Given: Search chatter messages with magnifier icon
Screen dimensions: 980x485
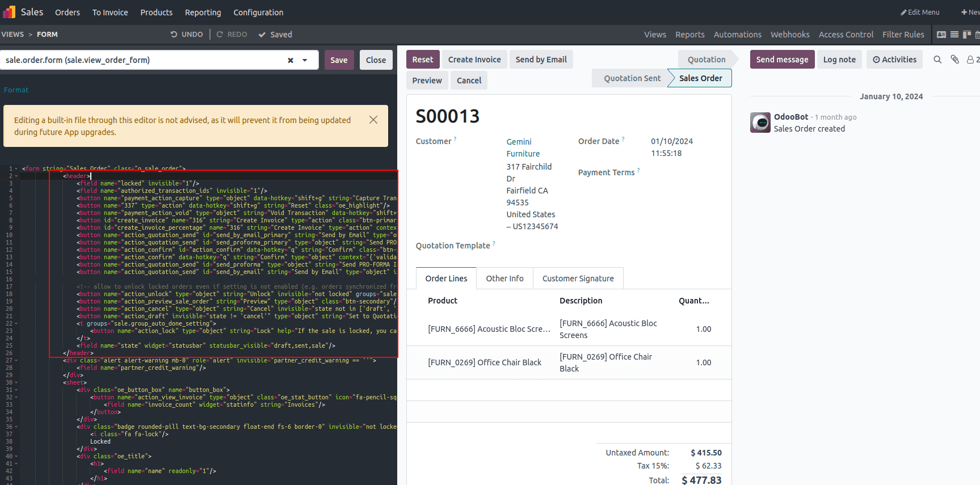Looking at the screenshot, I should [937, 60].
